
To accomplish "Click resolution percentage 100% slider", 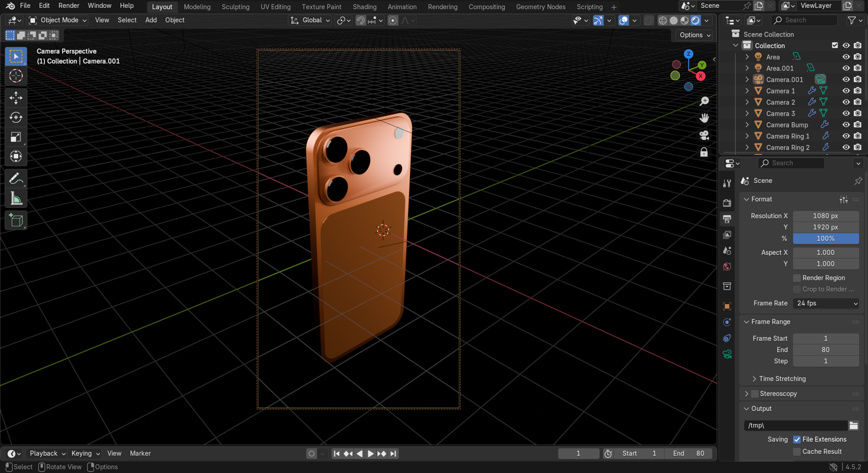I will coord(826,239).
